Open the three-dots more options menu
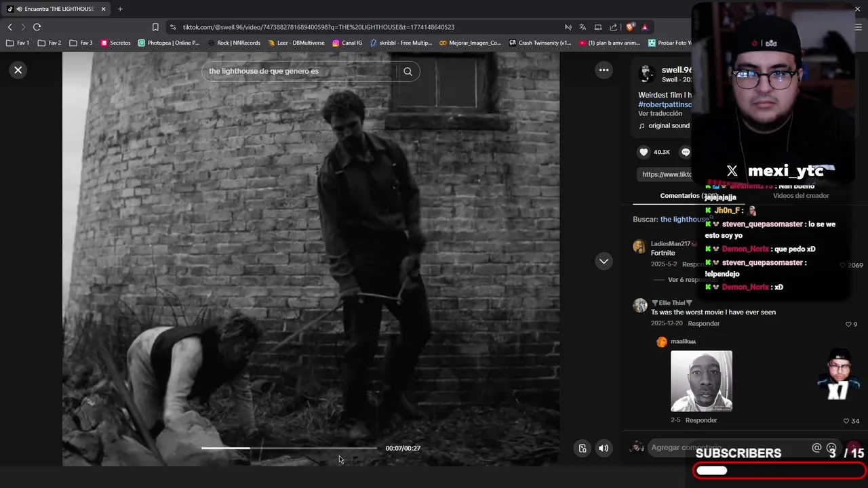The image size is (868, 488). 604,70
